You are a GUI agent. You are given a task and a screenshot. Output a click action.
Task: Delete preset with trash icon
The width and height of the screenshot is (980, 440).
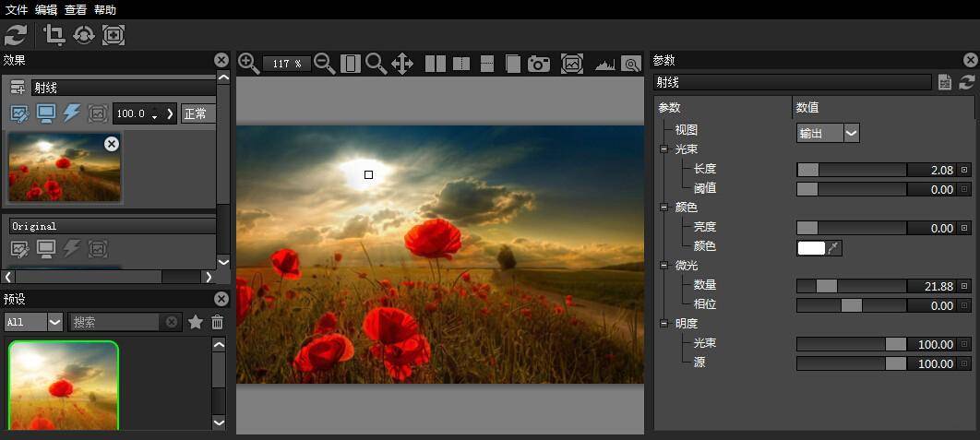point(218,322)
